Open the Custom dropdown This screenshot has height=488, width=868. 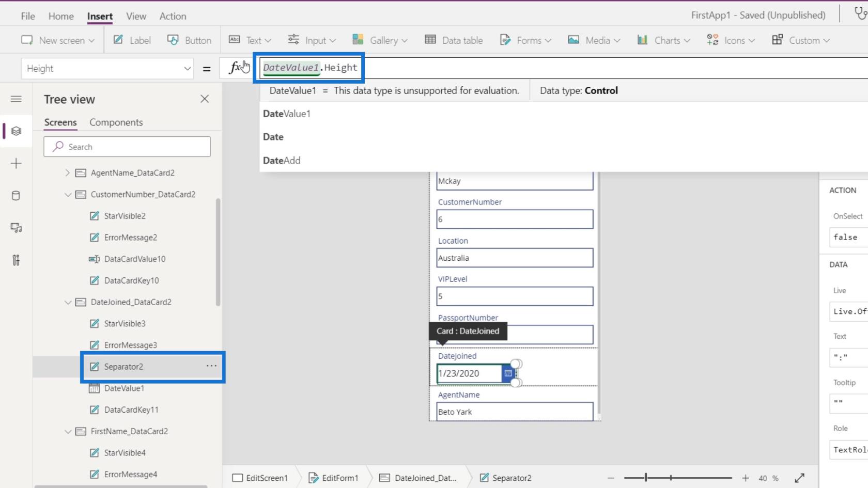pyautogui.click(x=801, y=40)
